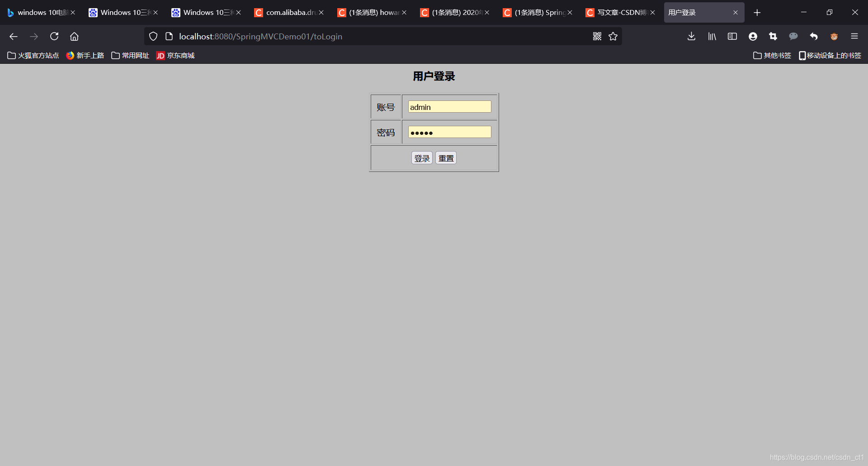Expand the 其他书签 bookmarks folder

tap(772, 55)
